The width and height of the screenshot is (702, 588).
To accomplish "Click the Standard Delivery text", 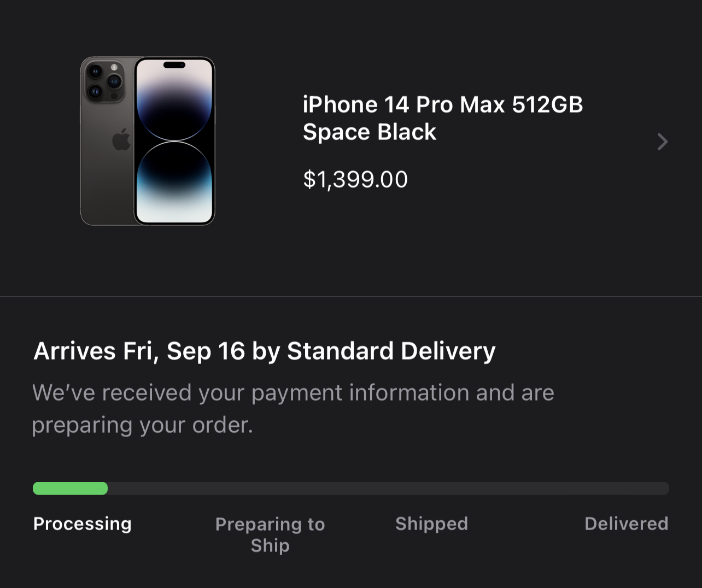I will click(x=391, y=351).
